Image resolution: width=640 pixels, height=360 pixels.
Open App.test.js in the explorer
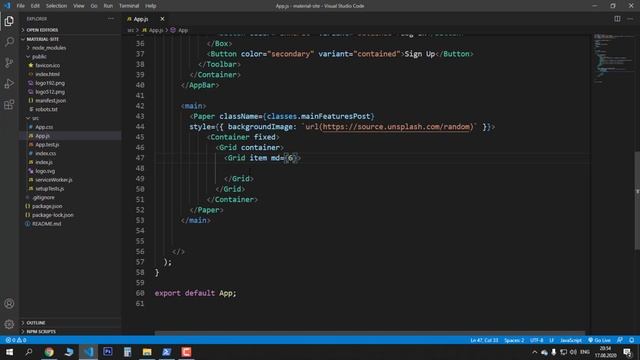click(x=47, y=144)
